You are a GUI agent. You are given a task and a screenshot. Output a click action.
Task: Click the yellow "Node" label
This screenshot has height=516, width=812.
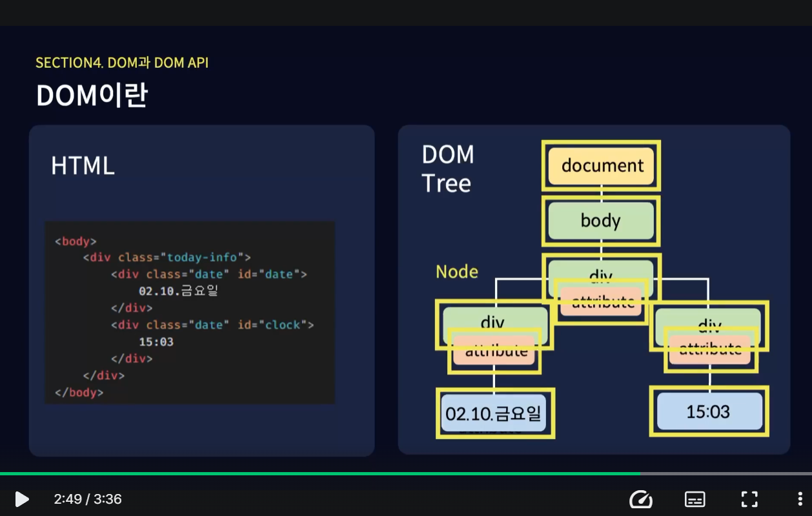[x=457, y=271]
